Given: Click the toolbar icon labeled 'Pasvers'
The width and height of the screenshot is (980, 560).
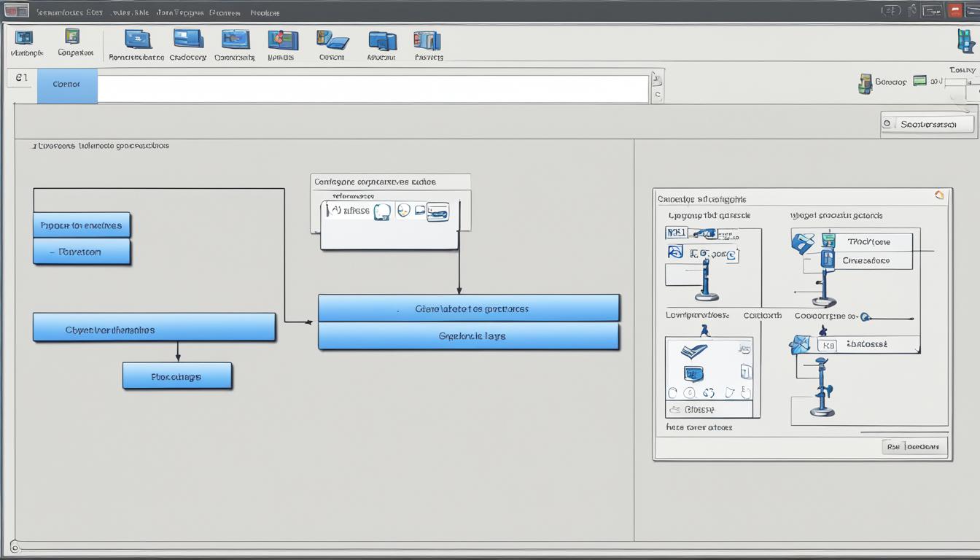Looking at the screenshot, I should click(x=427, y=40).
